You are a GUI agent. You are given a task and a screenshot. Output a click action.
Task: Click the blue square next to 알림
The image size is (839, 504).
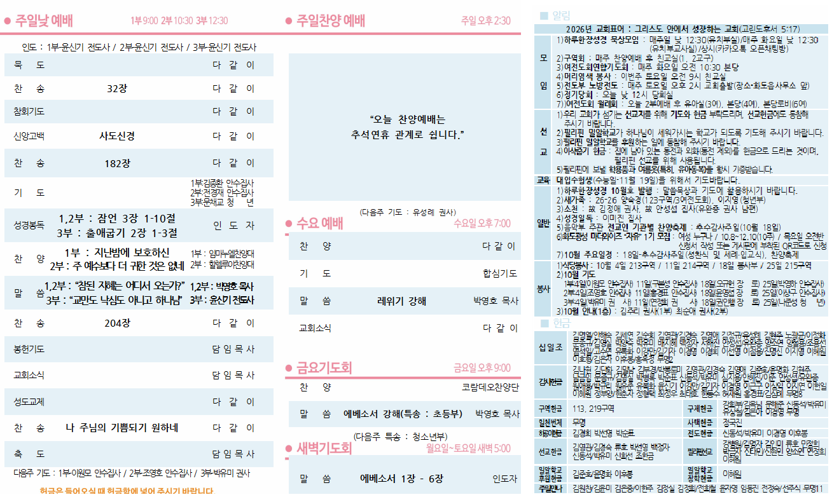click(543, 15)
